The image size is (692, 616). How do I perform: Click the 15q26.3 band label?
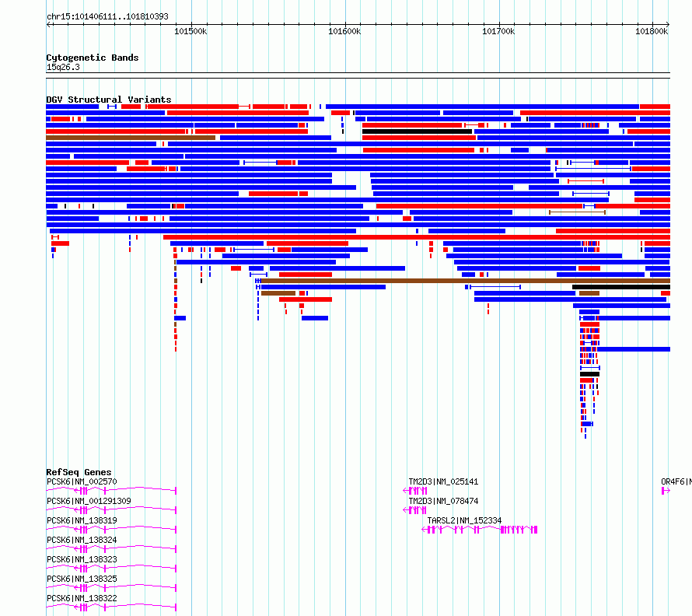point(63,67)
